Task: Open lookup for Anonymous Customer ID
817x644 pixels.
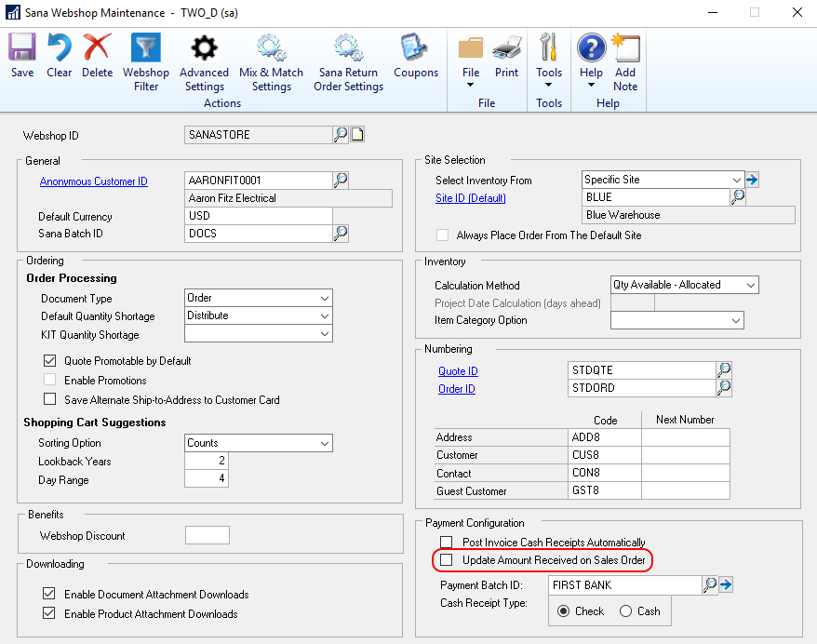Action: (341, 181)
